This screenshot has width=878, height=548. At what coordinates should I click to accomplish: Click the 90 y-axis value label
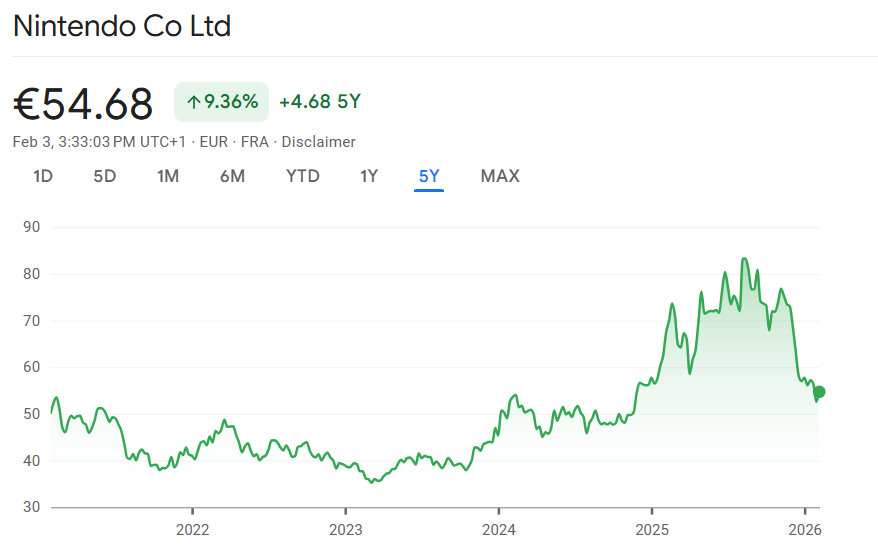31,227
